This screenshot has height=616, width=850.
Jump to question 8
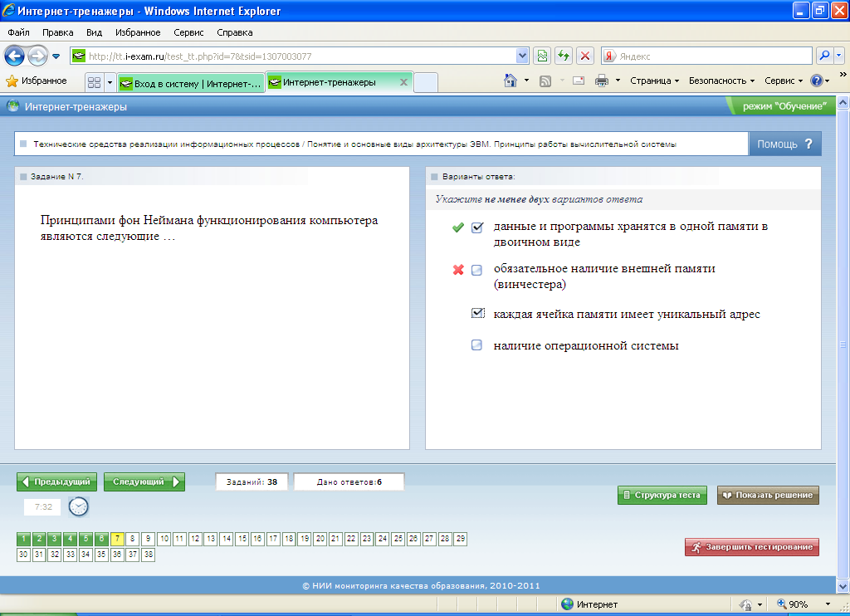point(132,539)
